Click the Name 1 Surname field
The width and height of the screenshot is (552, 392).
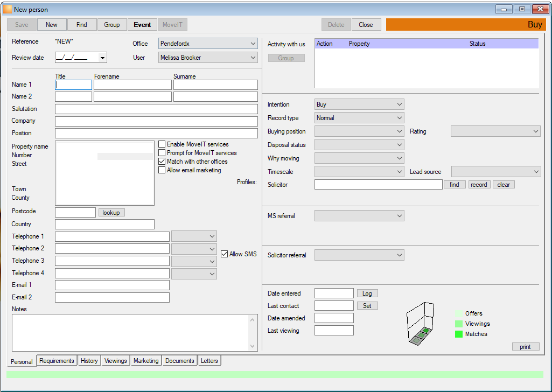click(x=215, y=85)
